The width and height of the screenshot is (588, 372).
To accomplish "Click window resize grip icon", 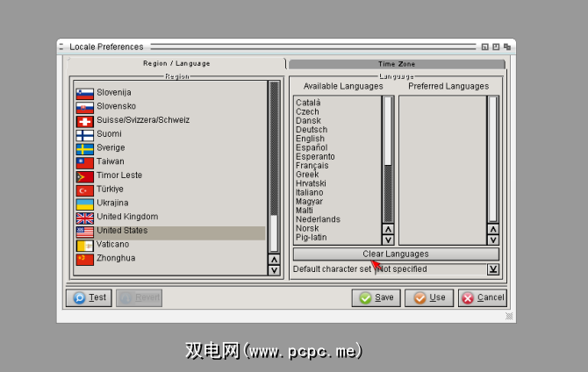I will pyautogui.click(x=509, y=316).
